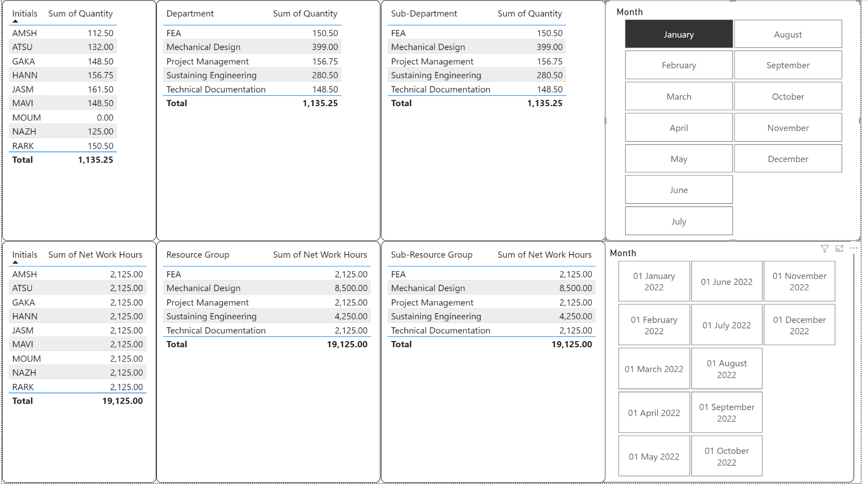Select April in the Month slicer
868x487 pixels.
pyautogui.click(x=679, y=127)
